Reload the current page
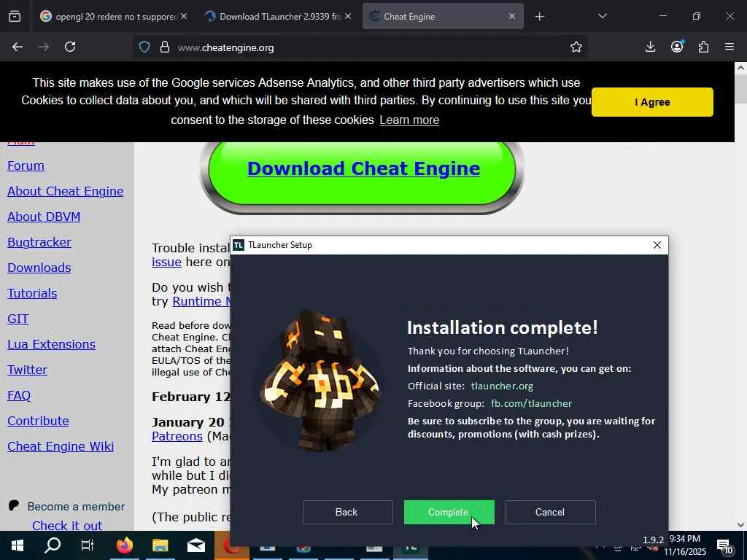 point(70,47)
